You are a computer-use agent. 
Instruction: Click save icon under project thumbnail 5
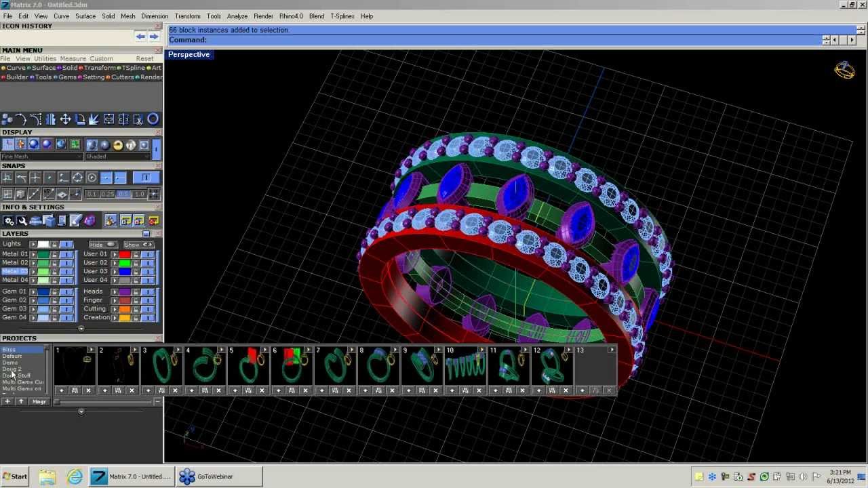click(x=248, y=390)
